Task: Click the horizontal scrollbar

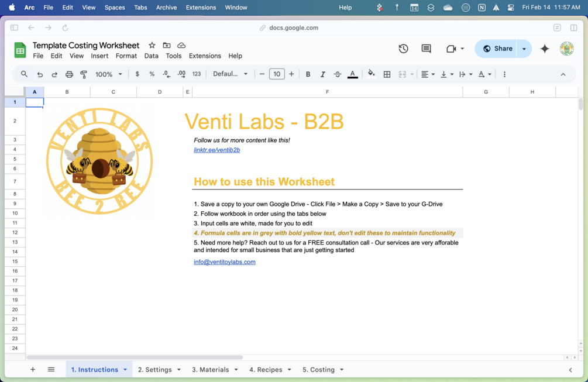Action: point(135,357)
